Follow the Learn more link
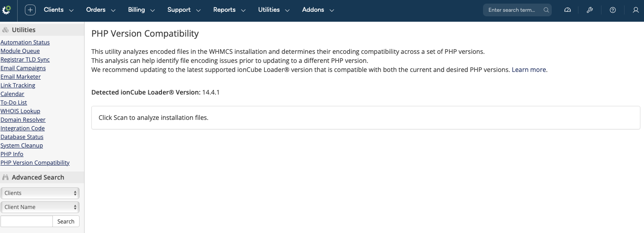 529,70
